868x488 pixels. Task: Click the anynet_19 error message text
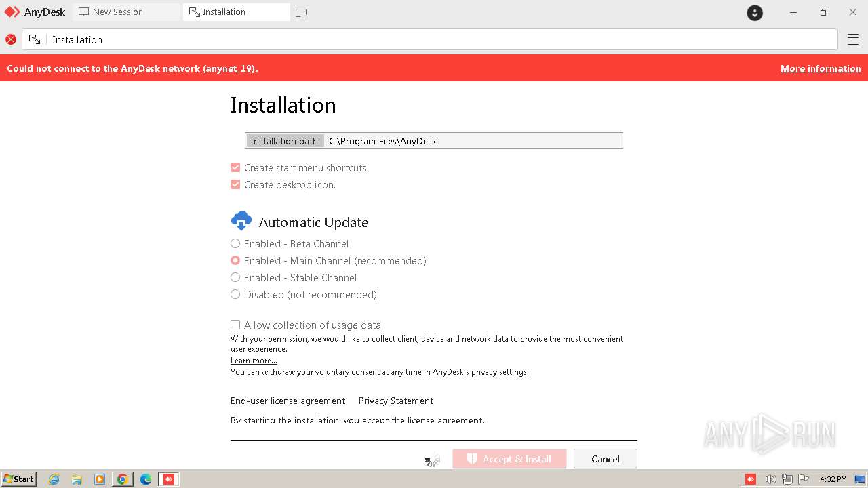[132, 68]
